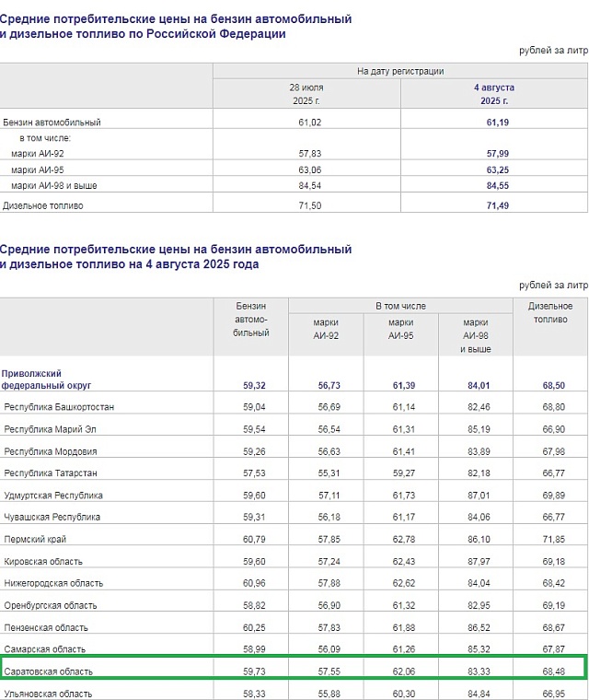Select the Пермский край row label
The height and width of the screenshot is (700, 589).
35,539
